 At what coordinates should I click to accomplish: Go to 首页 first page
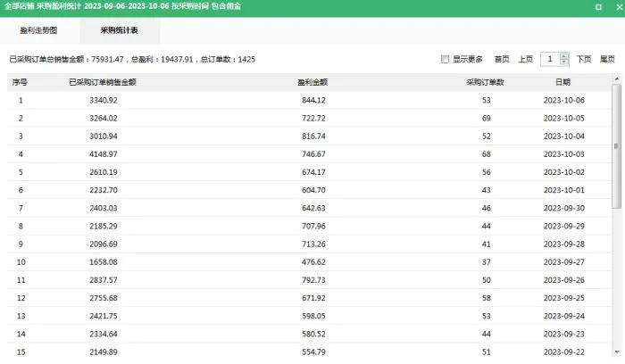[x=502, y=60]
